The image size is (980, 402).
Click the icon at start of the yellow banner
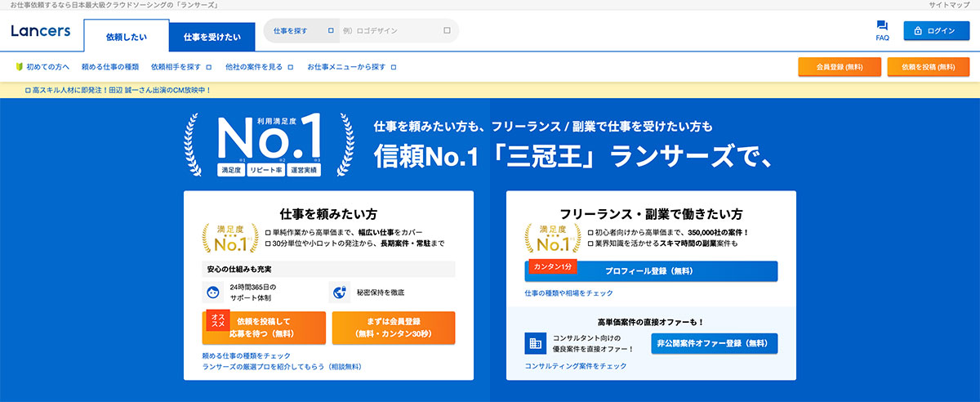28,90
